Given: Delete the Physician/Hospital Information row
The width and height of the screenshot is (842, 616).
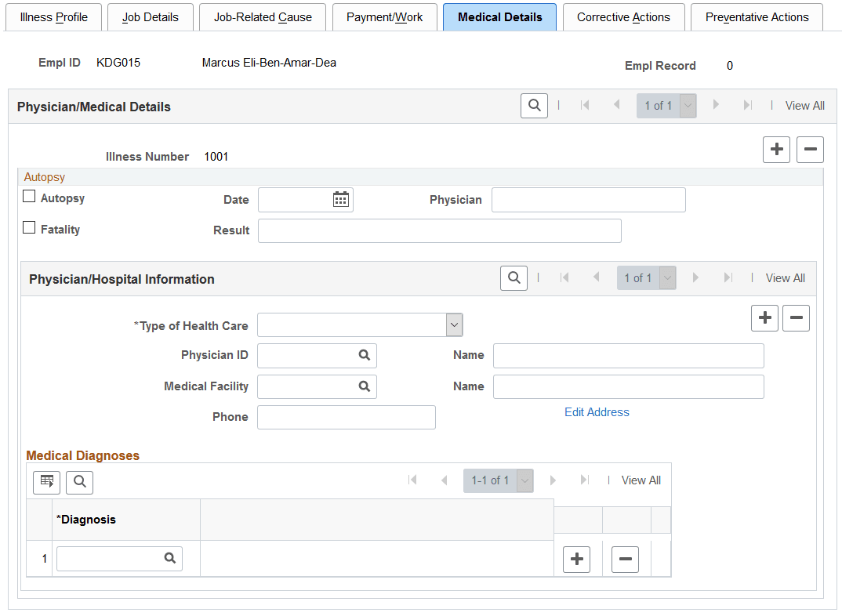Looking at the screenshot, I should point(796,318).
